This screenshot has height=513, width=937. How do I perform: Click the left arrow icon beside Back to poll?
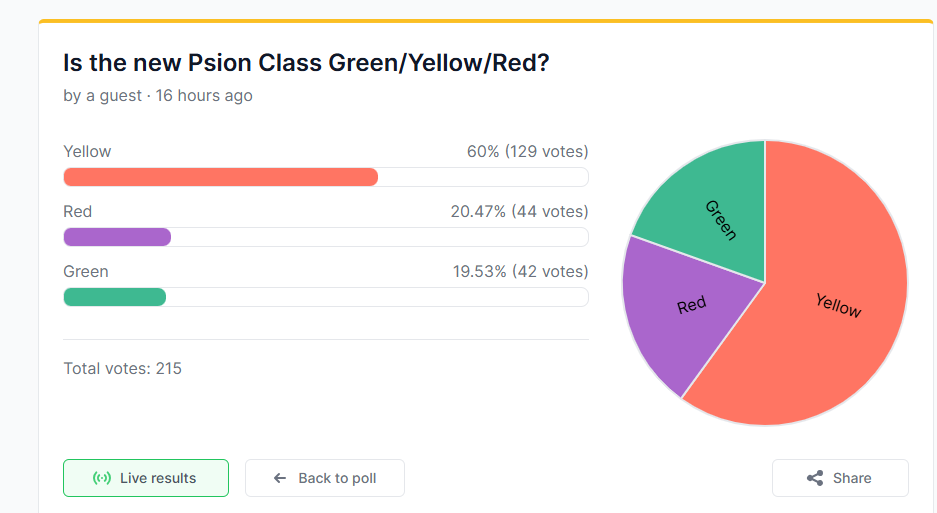click(280, 478)
